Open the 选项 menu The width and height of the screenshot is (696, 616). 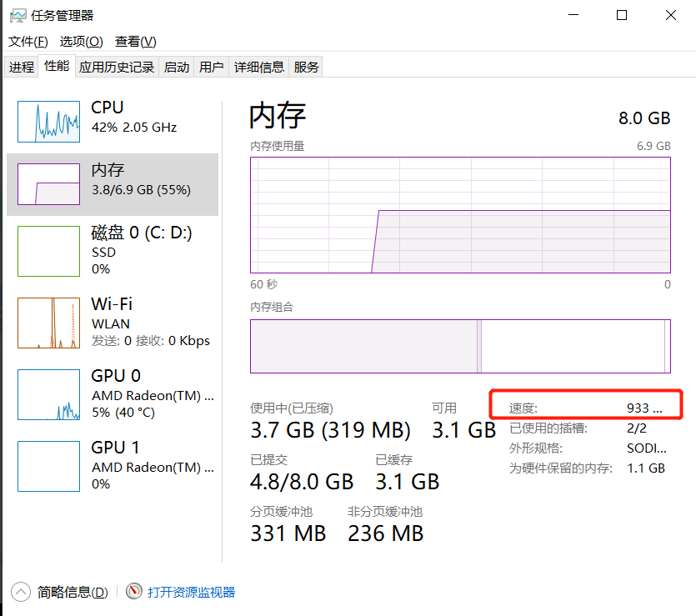click(81, 41)
